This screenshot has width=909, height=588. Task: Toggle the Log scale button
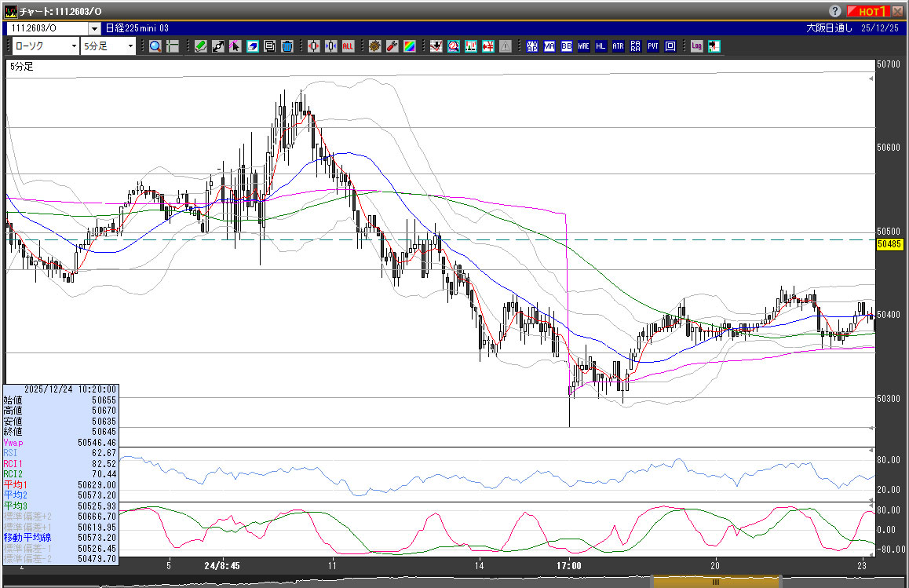[x=696, y=46]
